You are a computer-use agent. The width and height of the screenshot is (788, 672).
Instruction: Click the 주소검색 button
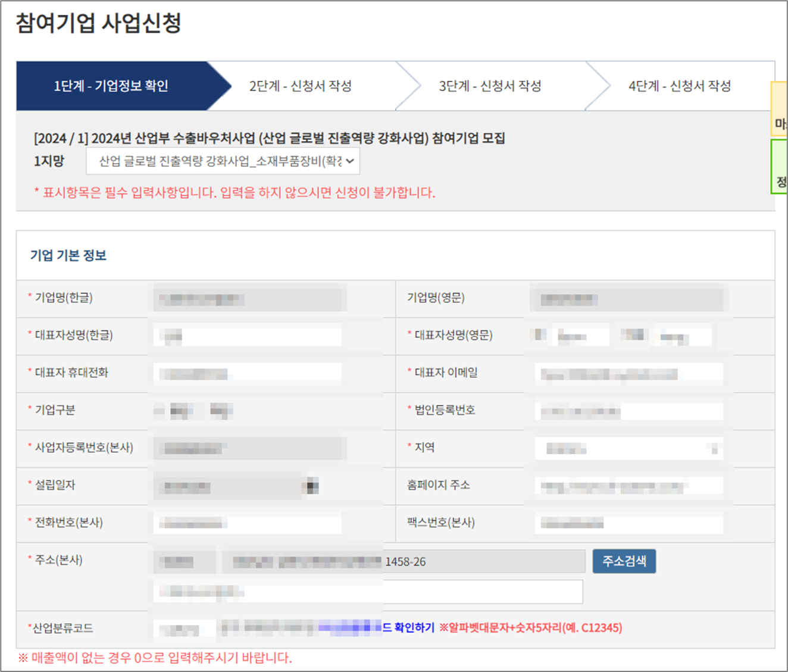pos(624,561)
